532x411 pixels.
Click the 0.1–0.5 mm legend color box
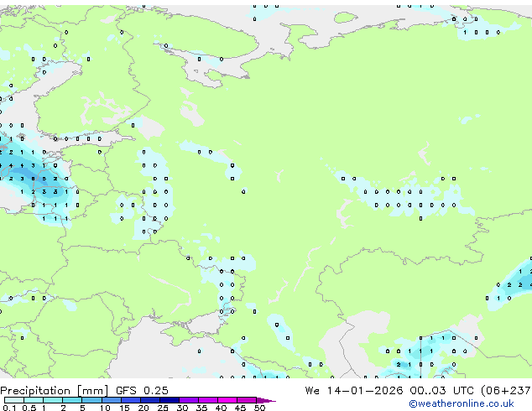[x=14, y=400]
